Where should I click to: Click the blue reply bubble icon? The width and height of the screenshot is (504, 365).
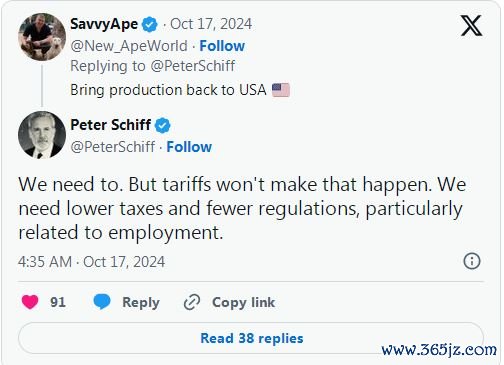pyautogui.click(x=102, y=302)
